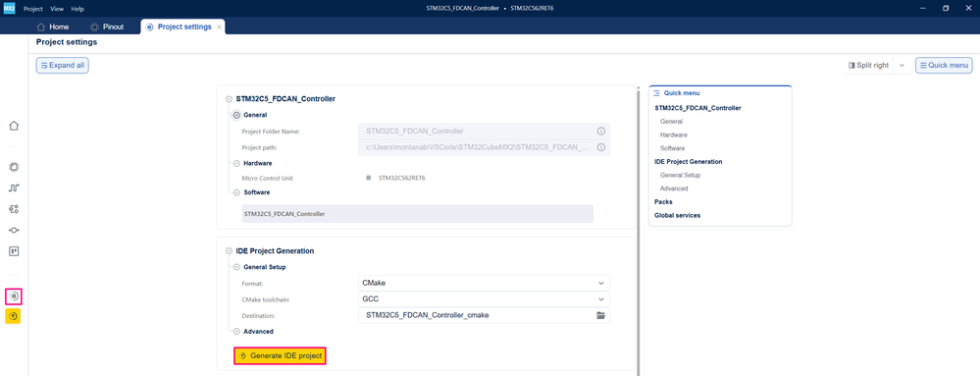Open the clock waveform icon in sidebar
980x376 pixels.
[x=14, y=188]
